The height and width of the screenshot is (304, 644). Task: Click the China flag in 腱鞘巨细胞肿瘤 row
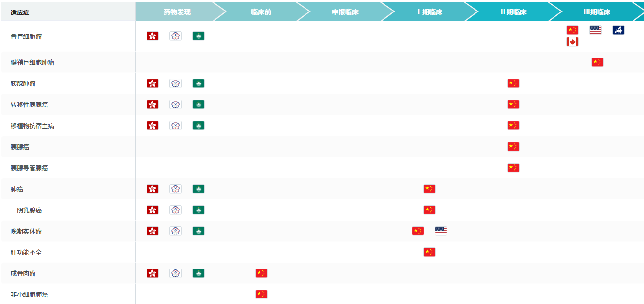[x=598, y=62]
